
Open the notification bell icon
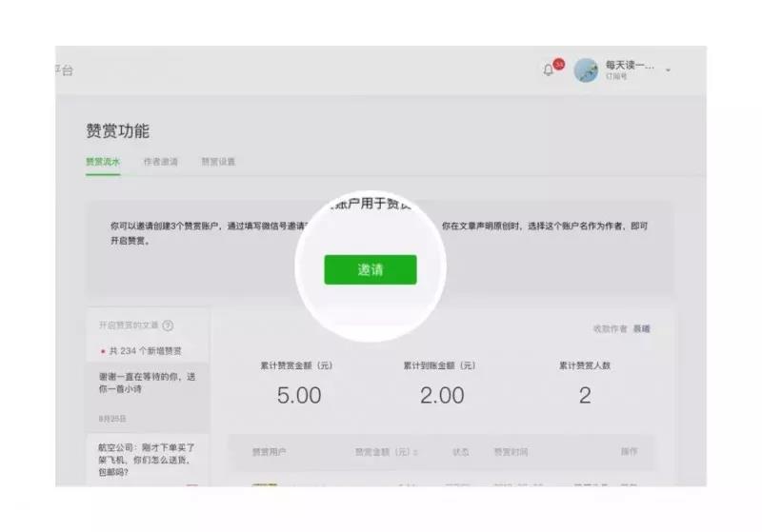coord(549,70)
